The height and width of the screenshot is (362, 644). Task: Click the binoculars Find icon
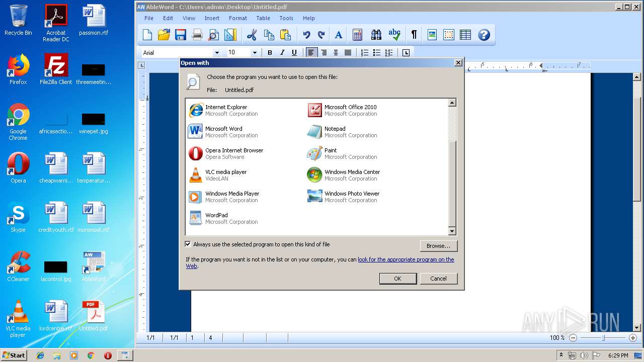click(x=376, y=35)
